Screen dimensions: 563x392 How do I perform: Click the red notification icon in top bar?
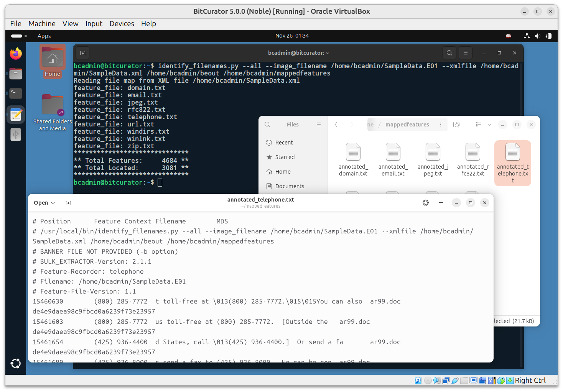pos(509,36)
